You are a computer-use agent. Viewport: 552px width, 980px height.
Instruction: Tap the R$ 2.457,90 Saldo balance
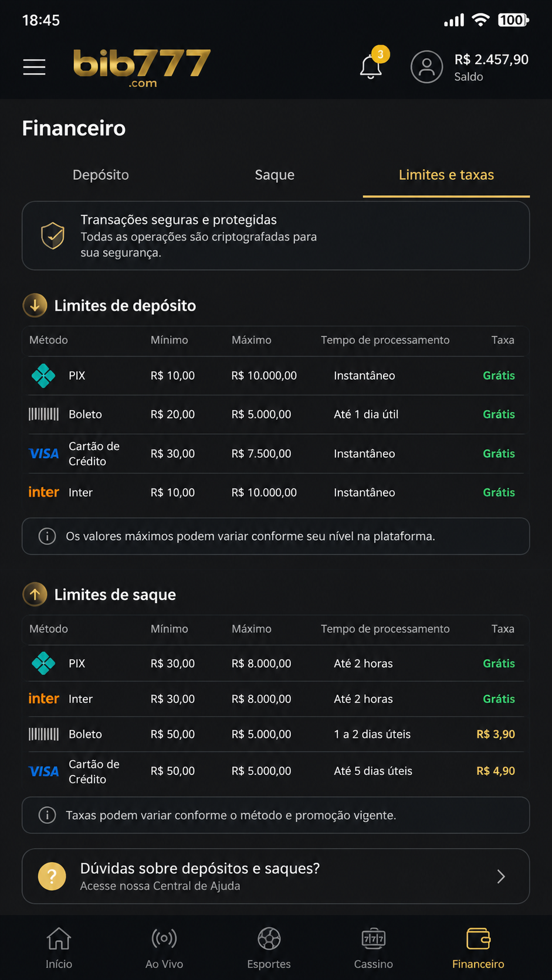coord(492,67)
